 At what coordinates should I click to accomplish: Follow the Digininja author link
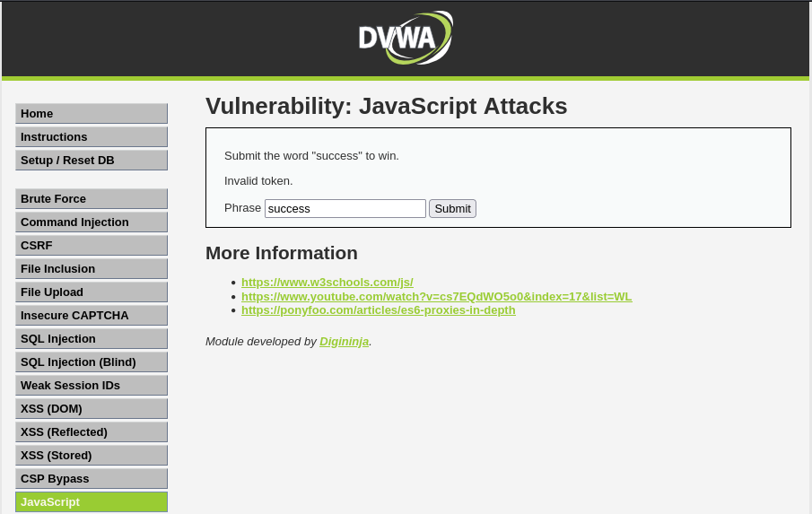click(x=344, y=342)
